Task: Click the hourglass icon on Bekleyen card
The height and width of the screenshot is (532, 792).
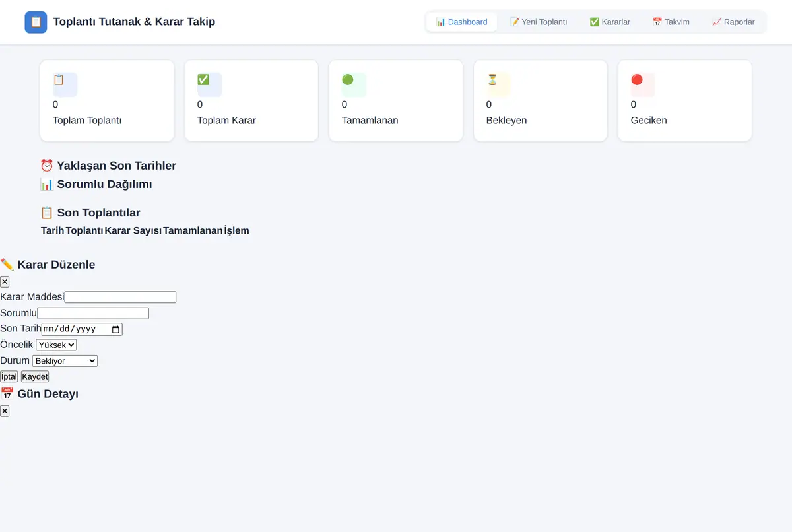Action: 492,80
